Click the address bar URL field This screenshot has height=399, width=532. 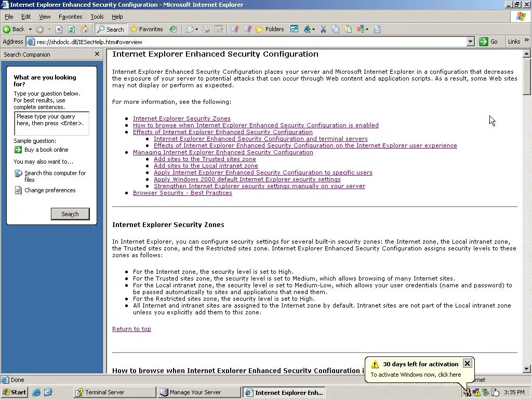tap(251, 42)
